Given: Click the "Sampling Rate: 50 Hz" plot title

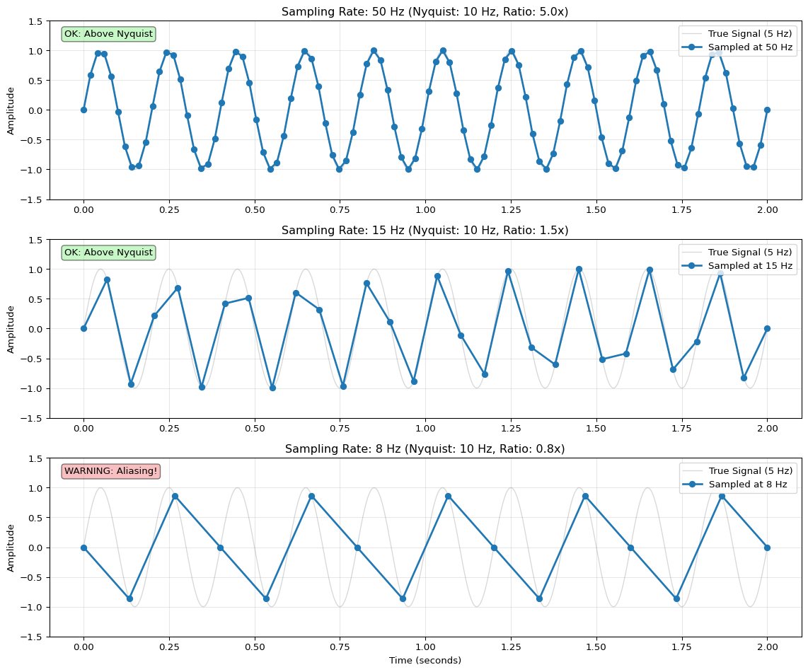Looking at the screenshot, I should [425, 12].
